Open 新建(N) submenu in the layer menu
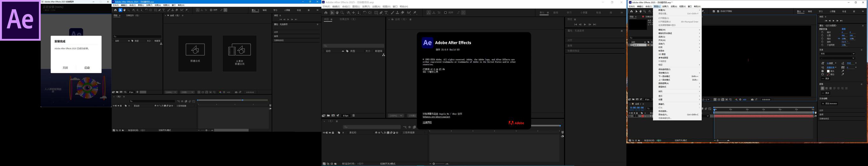 [677, 10]
